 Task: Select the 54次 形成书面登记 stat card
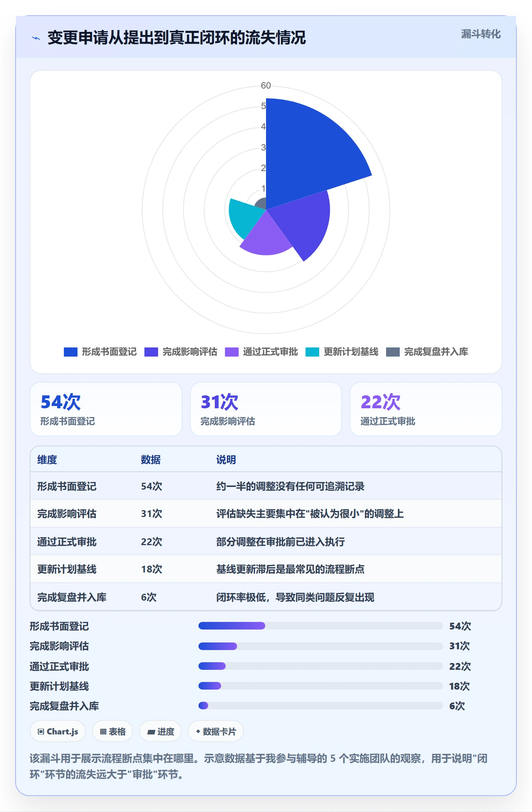point(106,409)
